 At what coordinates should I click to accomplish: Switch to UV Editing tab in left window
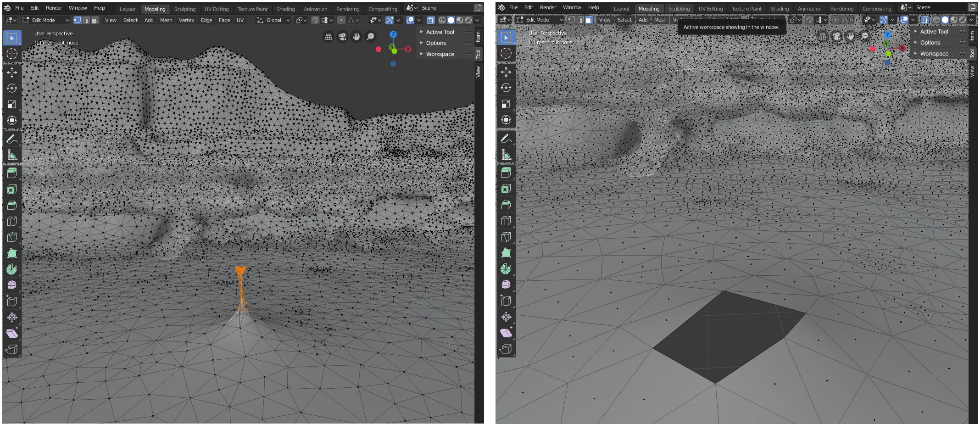pos(217,9)
